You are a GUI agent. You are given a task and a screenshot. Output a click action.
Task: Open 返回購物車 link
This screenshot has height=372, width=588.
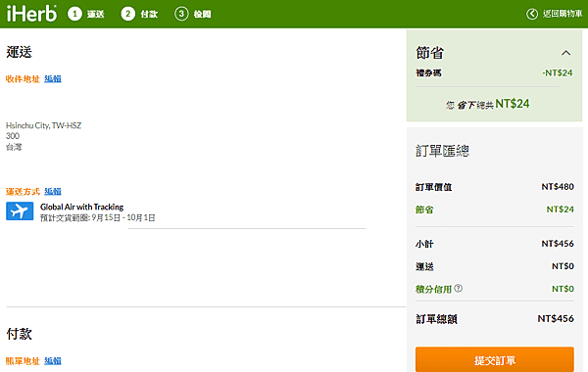(x=563, y=14)
